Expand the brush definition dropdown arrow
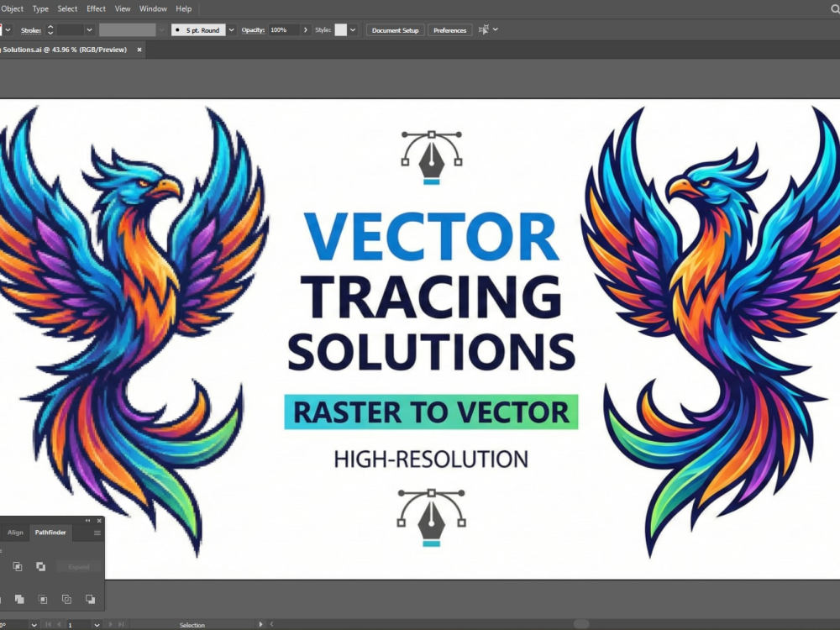Image resolution: width=840 pixels, height=630 pixels. [232, 30]
